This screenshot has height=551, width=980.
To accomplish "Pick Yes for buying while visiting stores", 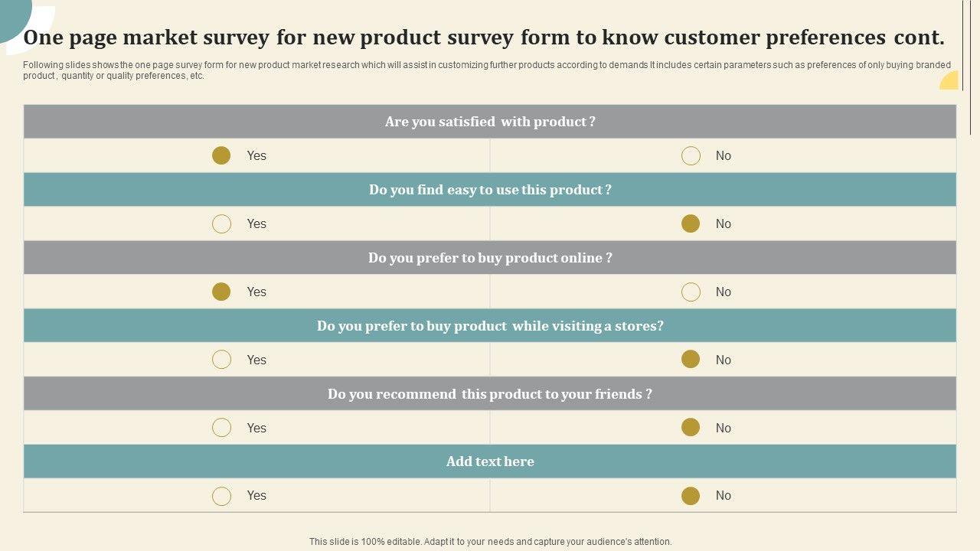I will coord(221,360).
